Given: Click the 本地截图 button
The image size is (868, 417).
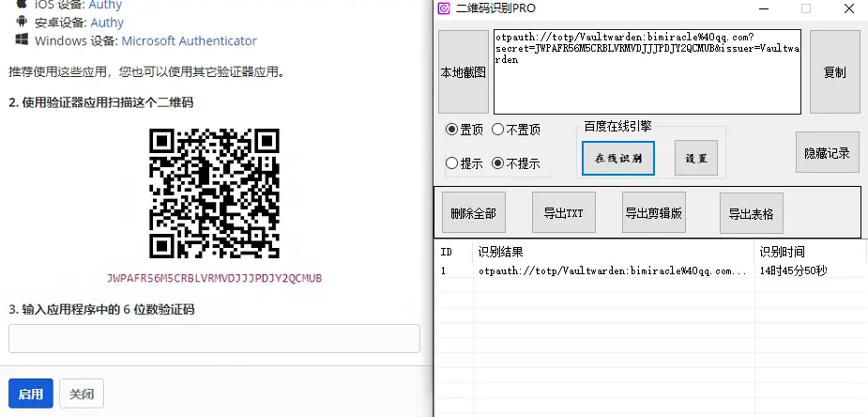Looking at the screenshot, I should point(464,72).
